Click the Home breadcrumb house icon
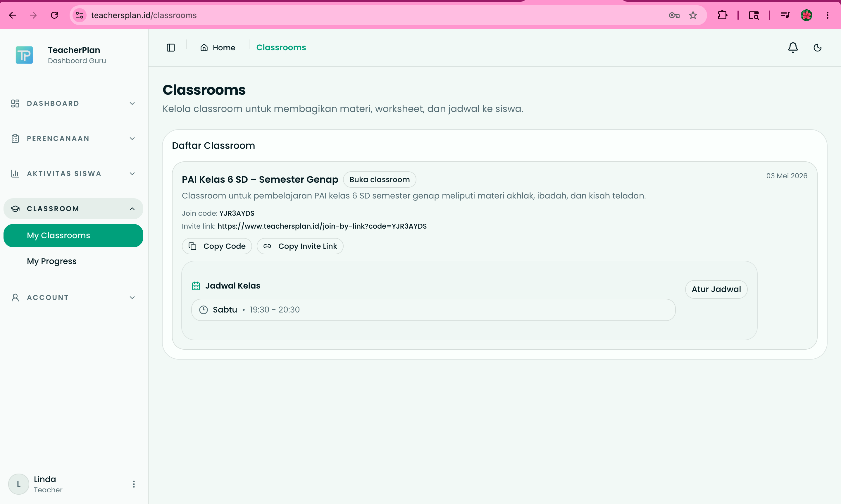841x504 pixels. pyautogui.click(x=204, y=48)
